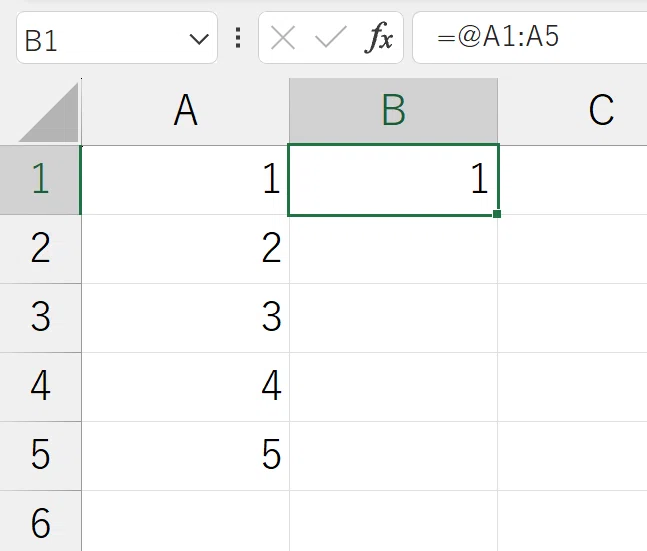Select the column B header
The width and height of the screenshot is (647, 551).
pos(394,111)
